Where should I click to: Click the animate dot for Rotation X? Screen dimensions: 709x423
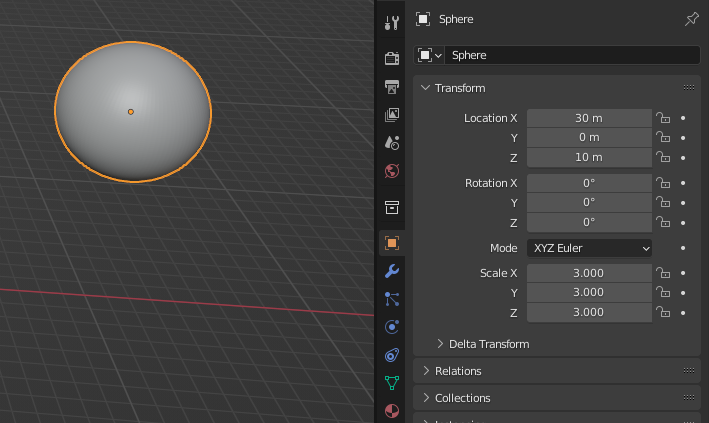point(683,183)
